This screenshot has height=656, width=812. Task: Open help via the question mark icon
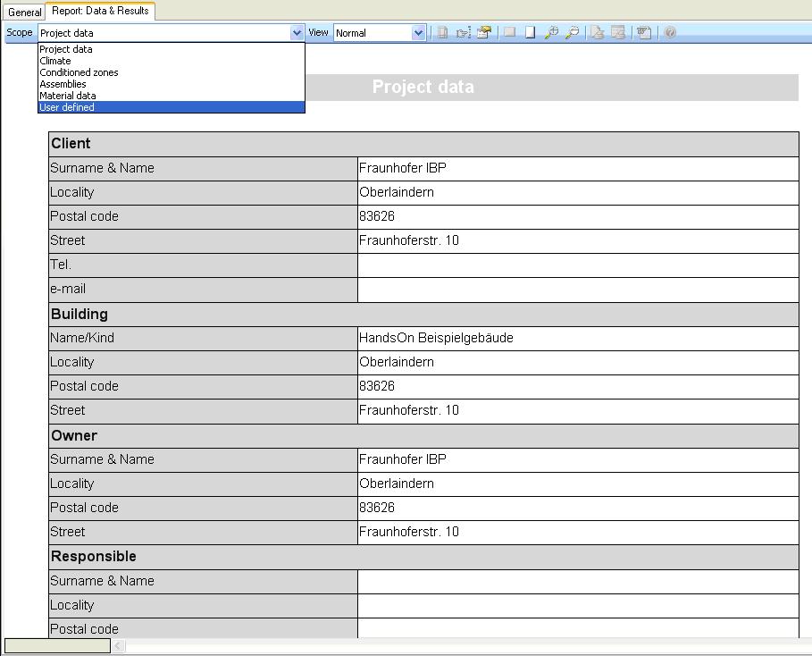670,33
